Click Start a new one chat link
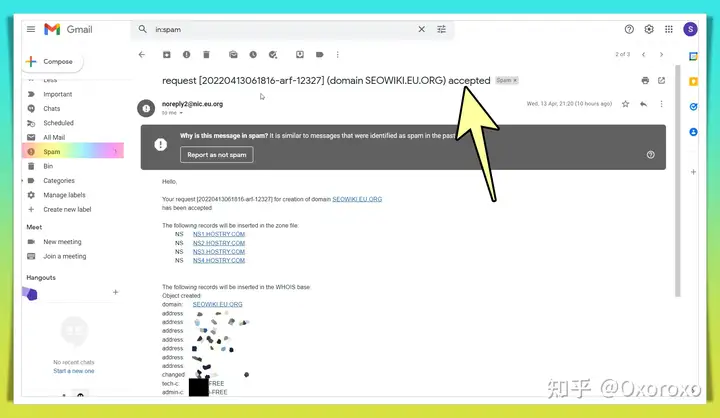The width and height of the screenshot is (720, 418). [x=73, y=371]
